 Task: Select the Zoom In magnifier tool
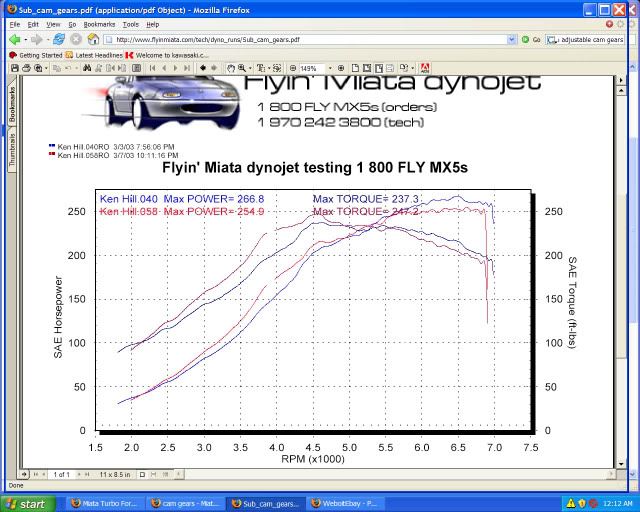[x=242, y=68]
